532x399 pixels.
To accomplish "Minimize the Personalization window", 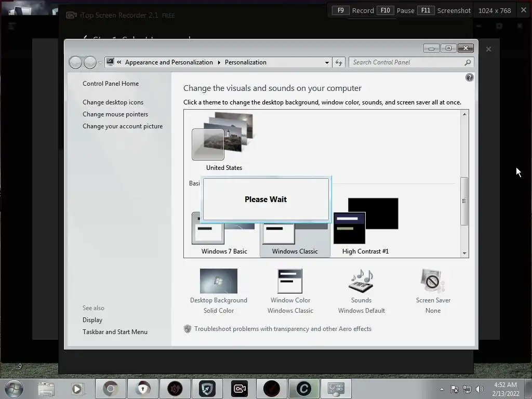I will coord(431,48).
